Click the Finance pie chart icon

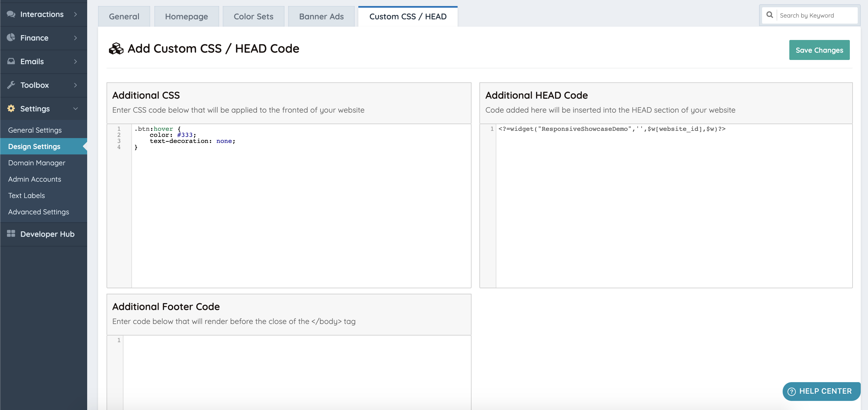point(11,38)
